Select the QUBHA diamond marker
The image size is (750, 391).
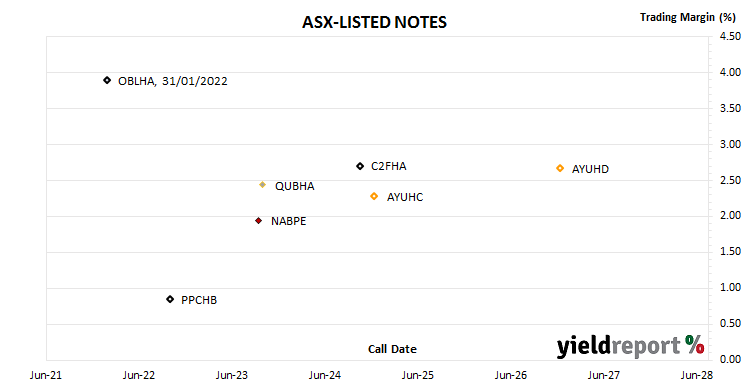[x=262, y=185]
